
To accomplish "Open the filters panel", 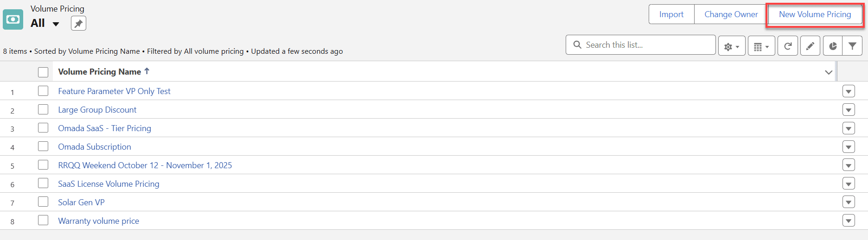I will click(x=852, y=46).
